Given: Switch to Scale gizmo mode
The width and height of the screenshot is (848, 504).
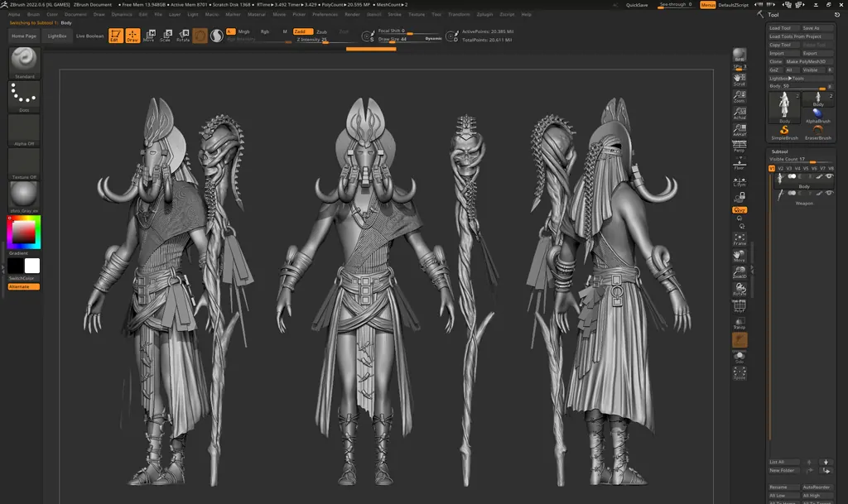Looking at the screenshot, I should 166,36.
